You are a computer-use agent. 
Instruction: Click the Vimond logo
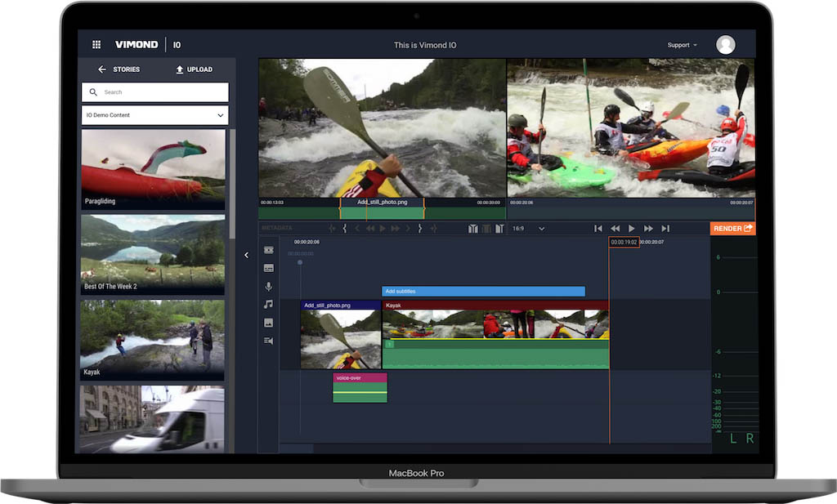point(137,45)
